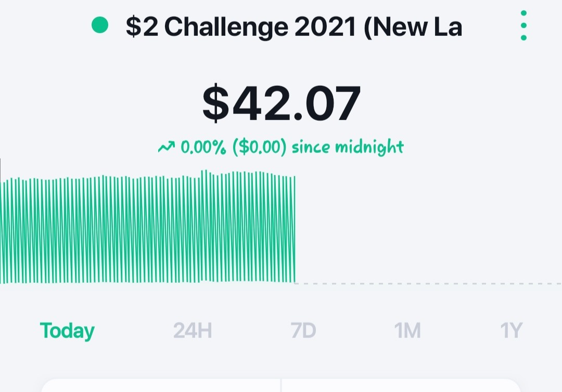Click the "since midnight" label

pyautogui.click(x=348, y=147)
